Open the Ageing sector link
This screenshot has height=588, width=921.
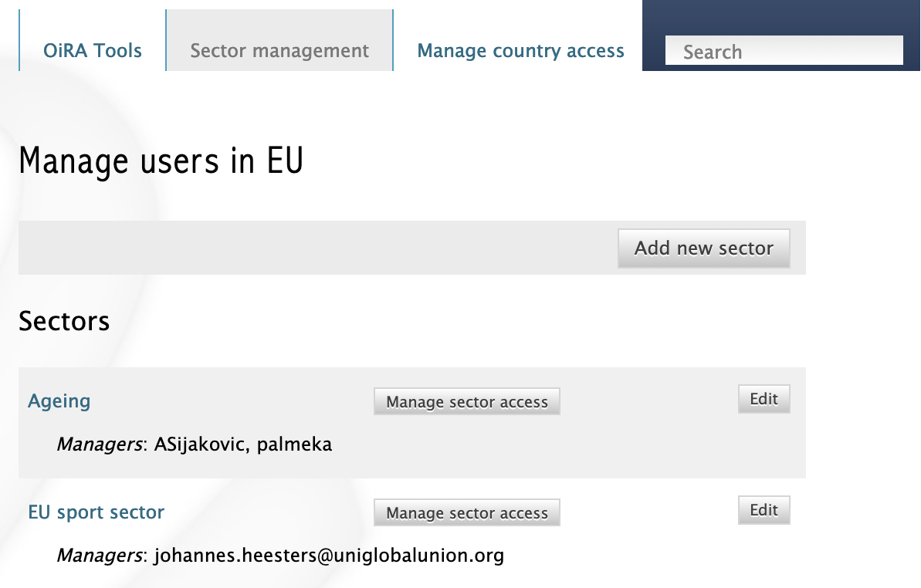click(59, 401)
